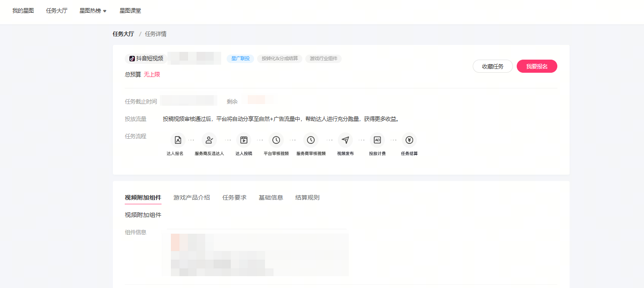
Task: Click the 任务结算 yen icon
Action: (409, 140)
